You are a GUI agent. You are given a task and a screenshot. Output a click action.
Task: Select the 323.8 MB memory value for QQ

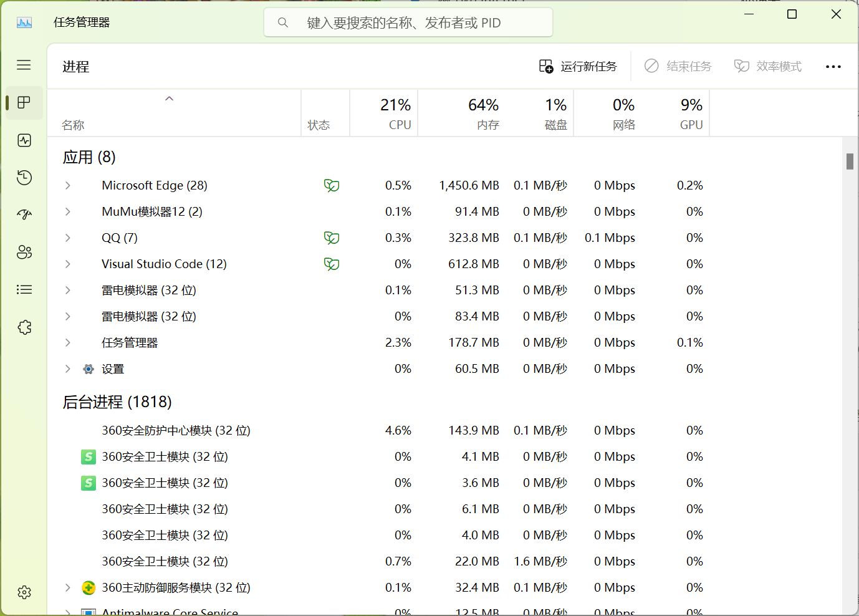474,238
